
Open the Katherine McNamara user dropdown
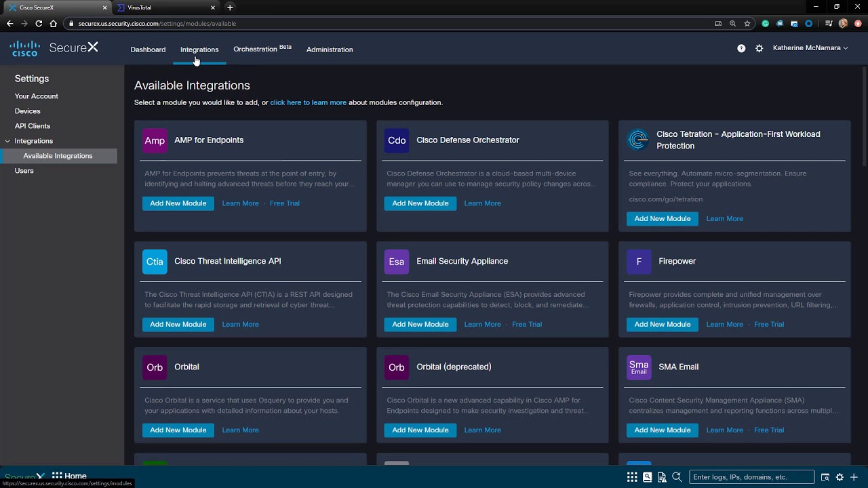[x=810, y=48]
